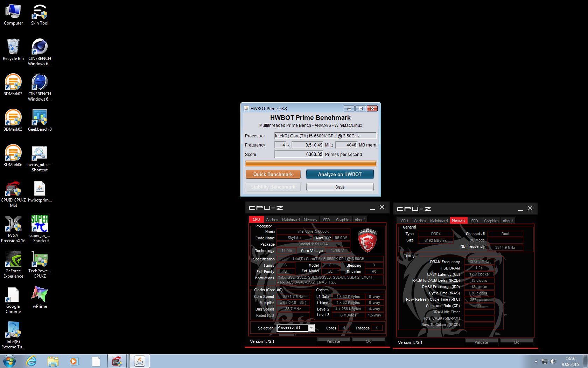Select the Google Chrome desktop icon
The image size is (588, 368).
point(13,300)
